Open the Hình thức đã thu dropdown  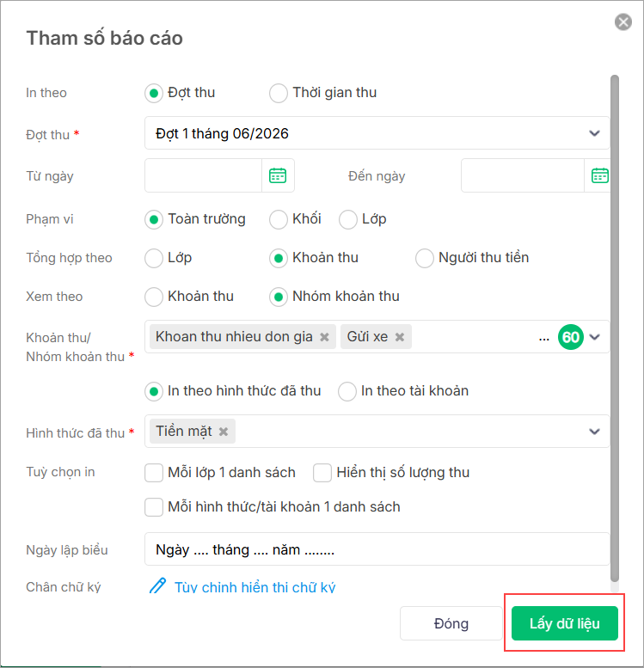click(594, 431)
